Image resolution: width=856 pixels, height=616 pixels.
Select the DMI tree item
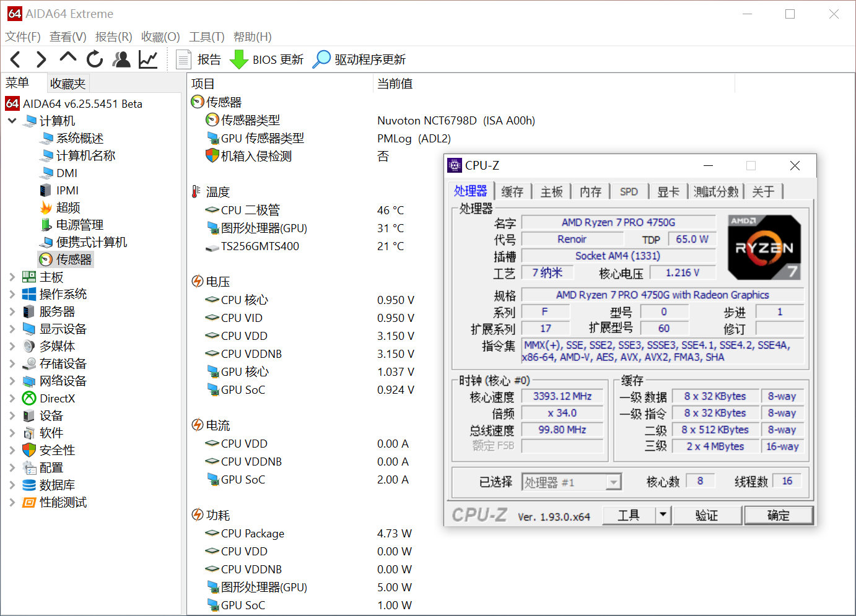tap(67, 173)
